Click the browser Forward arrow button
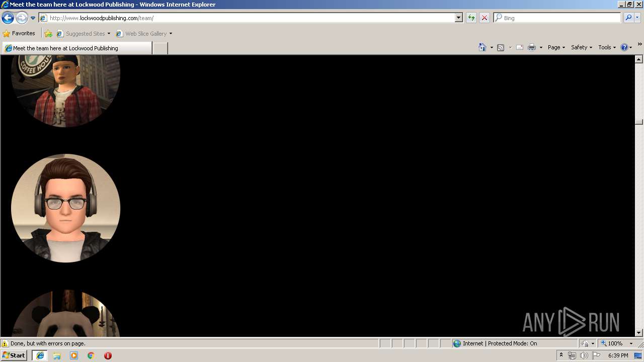644x362 pixels. [x=22, y=18]
